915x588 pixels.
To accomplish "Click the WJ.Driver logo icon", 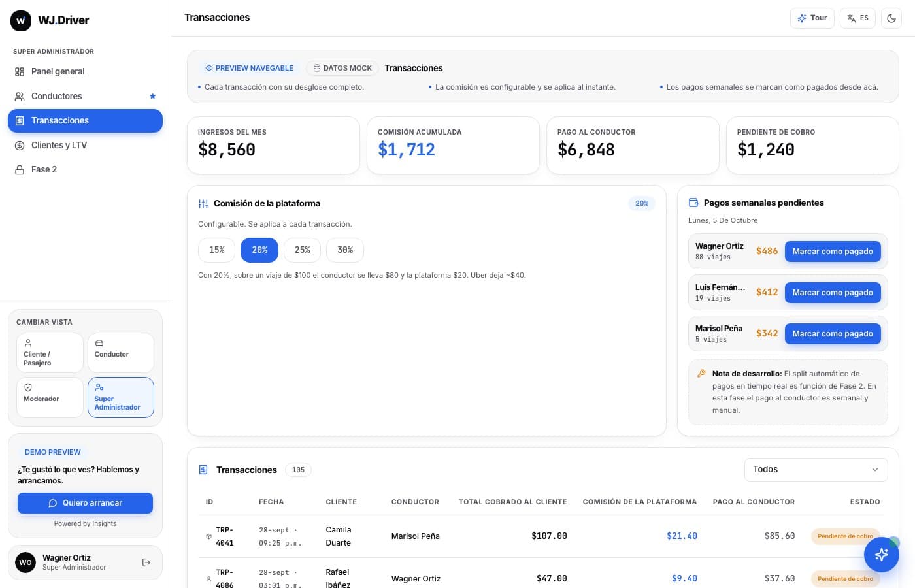I will [x=21, y=20].
